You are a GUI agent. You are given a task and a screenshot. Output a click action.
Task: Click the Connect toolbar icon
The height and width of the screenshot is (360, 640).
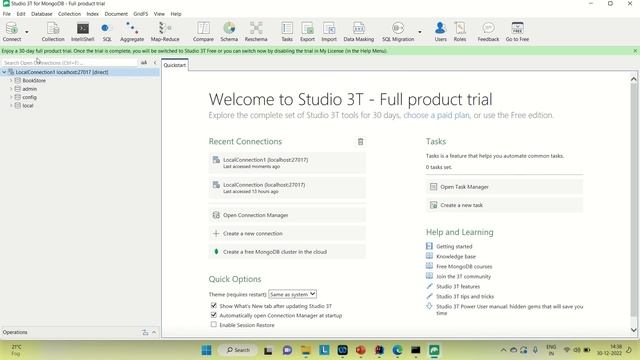point(11,31)
